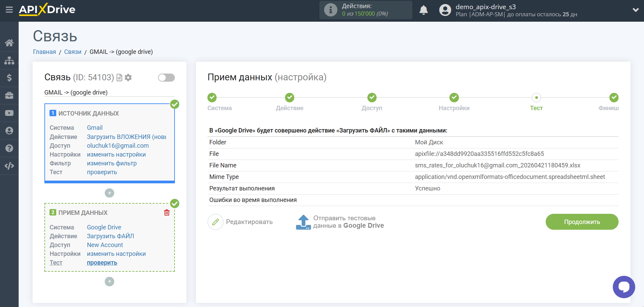Click the upload test data icon
644x307 pixels.
[303, 222]
